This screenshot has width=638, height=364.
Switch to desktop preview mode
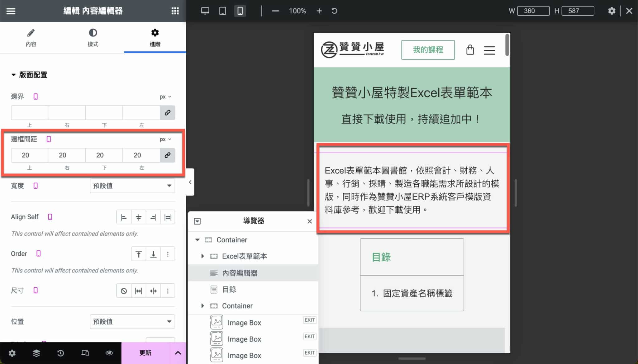[205, 11]
